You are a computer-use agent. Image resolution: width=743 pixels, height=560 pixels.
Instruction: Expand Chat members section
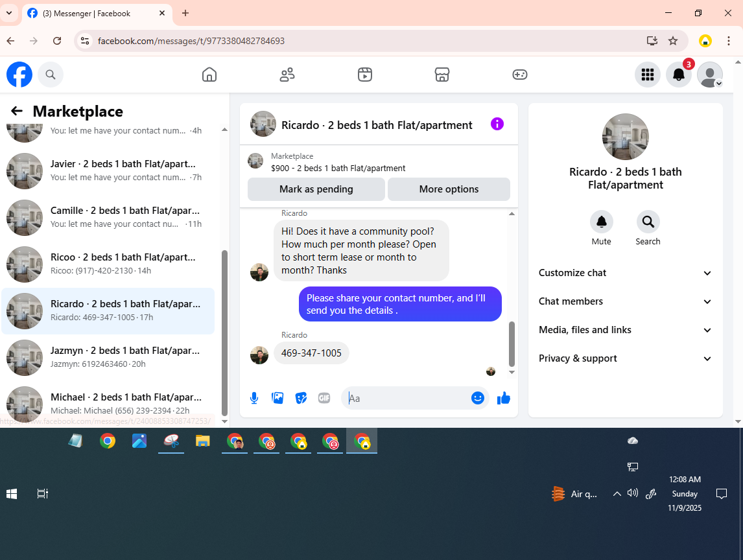click(x=625, y=301)
